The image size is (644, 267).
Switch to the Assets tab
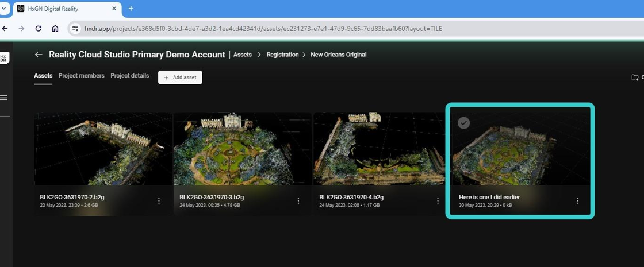coord(43,76)
